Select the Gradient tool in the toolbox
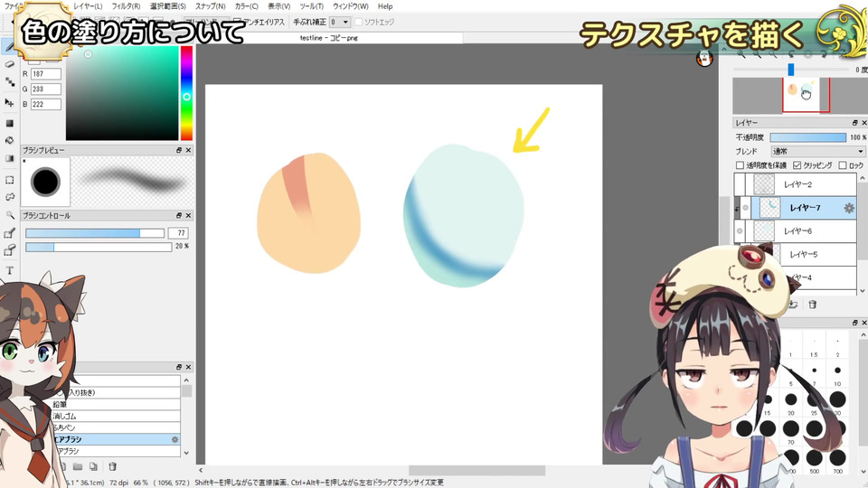The width and height of the screenshot is (868, 488). (x=9, y=159)
